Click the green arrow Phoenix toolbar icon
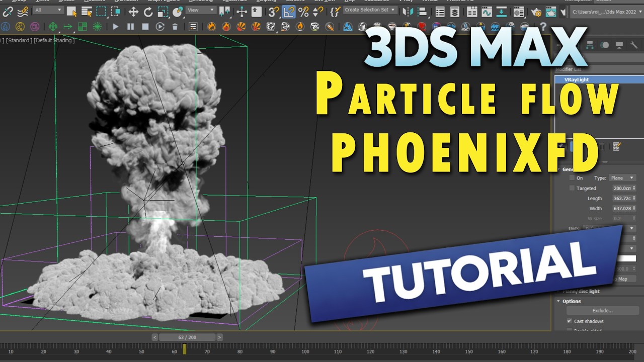644x362 pixels. tap(67, 27)
